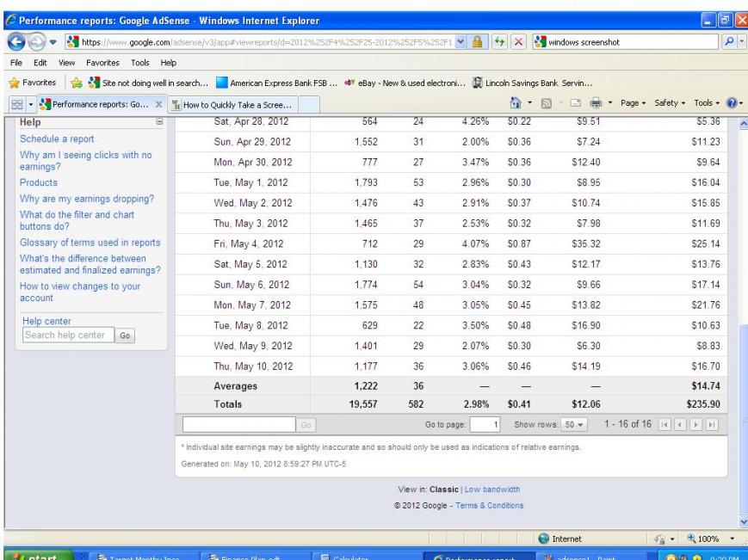748x560 pixels.
Task: Click the Internet security zone globe icon
Action: [x=543, y=538]
